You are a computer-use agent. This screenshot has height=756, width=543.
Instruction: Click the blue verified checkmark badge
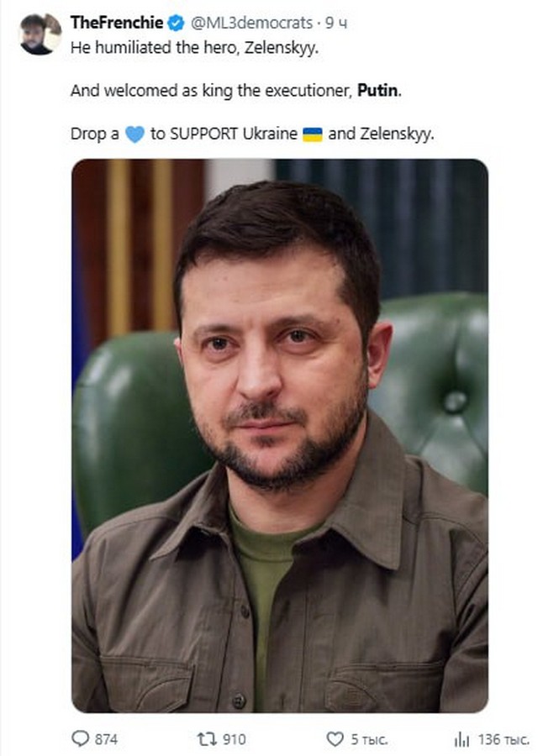[176, 23]
